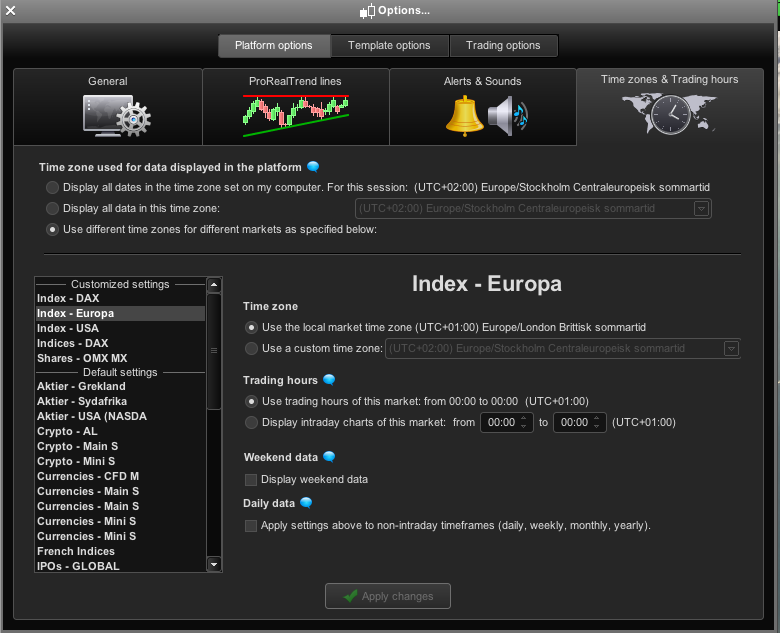Click the candlestick icon in Options title bar

coord(367,11)
